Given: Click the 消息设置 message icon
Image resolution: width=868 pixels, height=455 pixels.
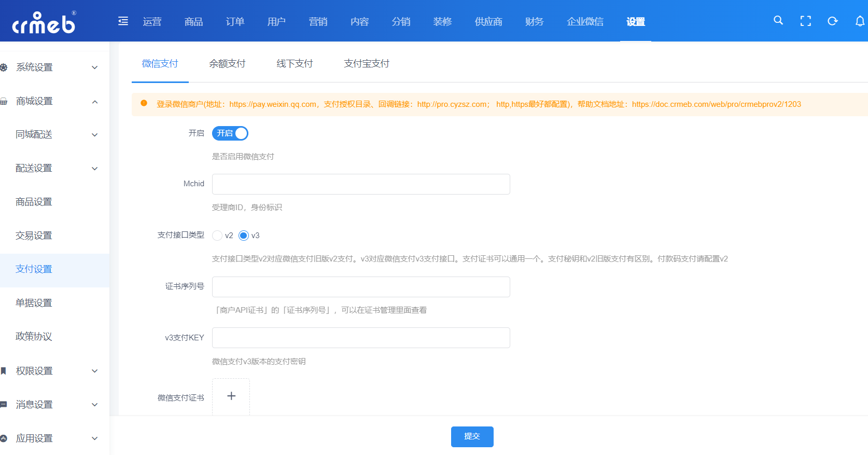Looking at the screenshot, I should tap(4, 405).
